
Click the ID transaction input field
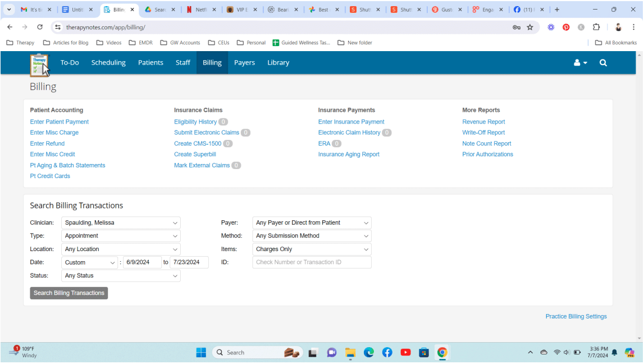click(x=311, y=262)
